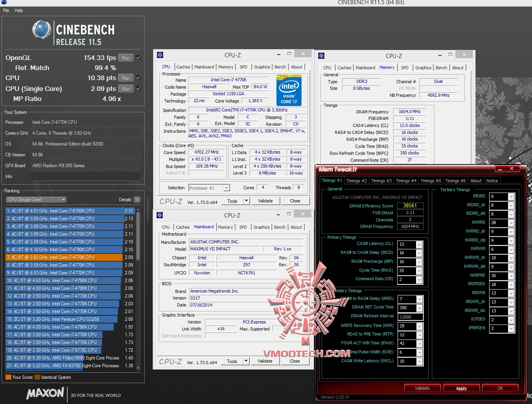Open the Timings #2 tab in MemTweakIt
The width and height of the screenshot is (532, 404).
356,181
